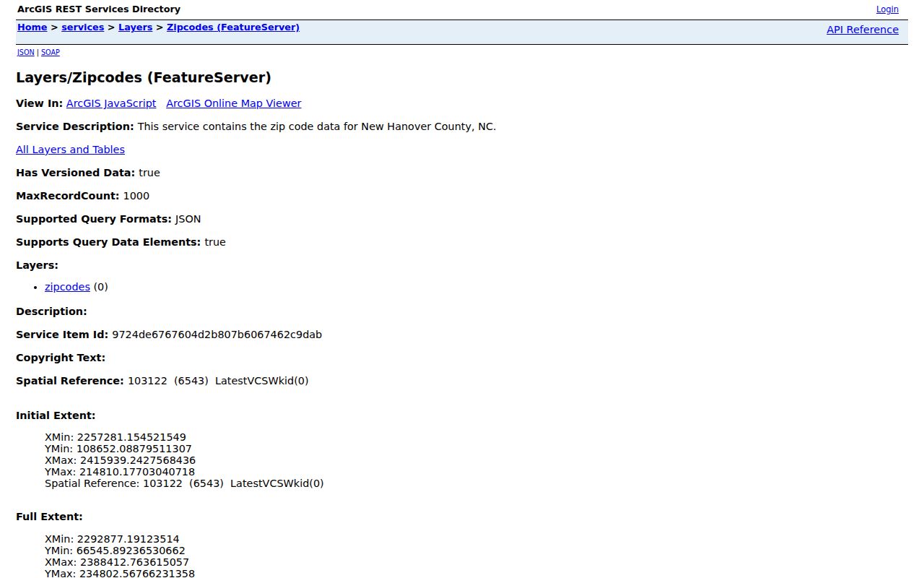
Task: Click the MaxRecordCount value 1000
Action: [136, 196]
